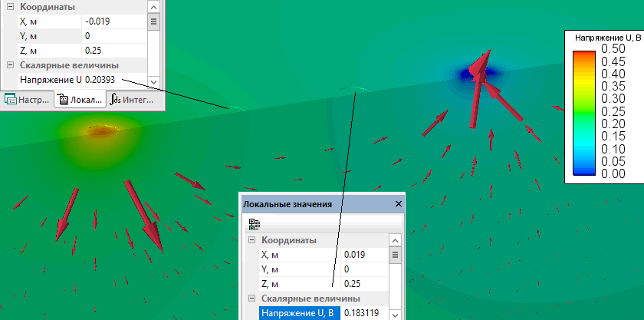Open the Локал... tab

click(79, 100)
